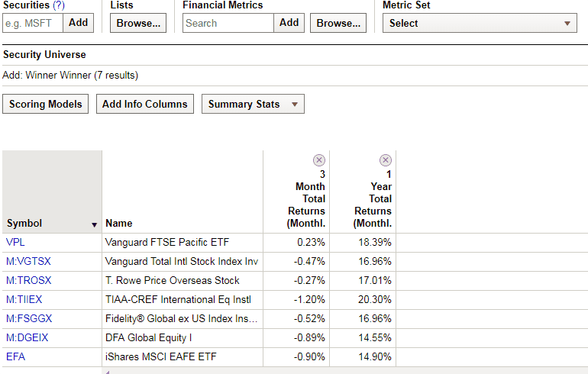The image size is (588, 374).
Task: Remove the 3 Month Total Returns column
Action: (319, 160)
